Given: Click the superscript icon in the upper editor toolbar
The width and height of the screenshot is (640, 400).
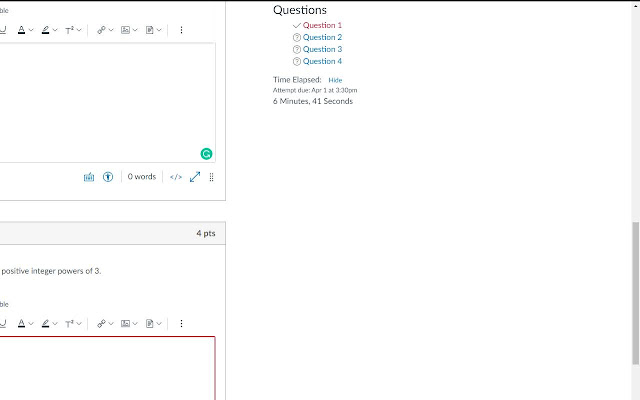Looking at the screenshot, I should click(x=70, y=30).
